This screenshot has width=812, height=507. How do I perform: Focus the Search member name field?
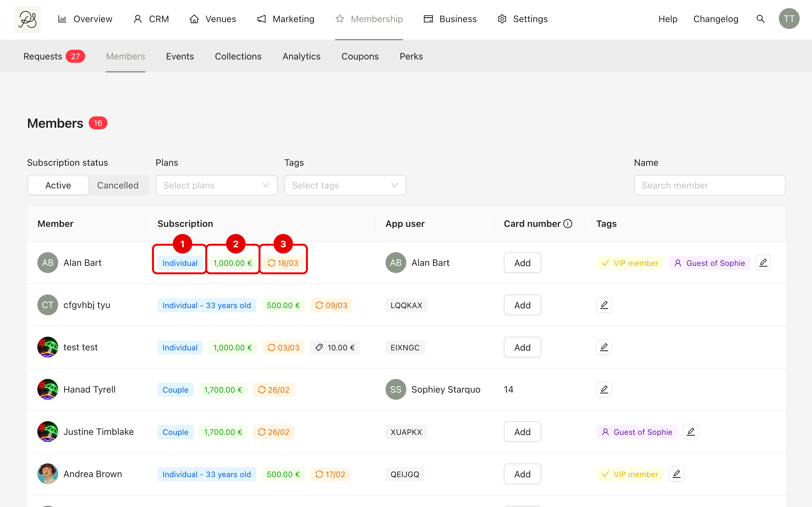coord(709,185)
